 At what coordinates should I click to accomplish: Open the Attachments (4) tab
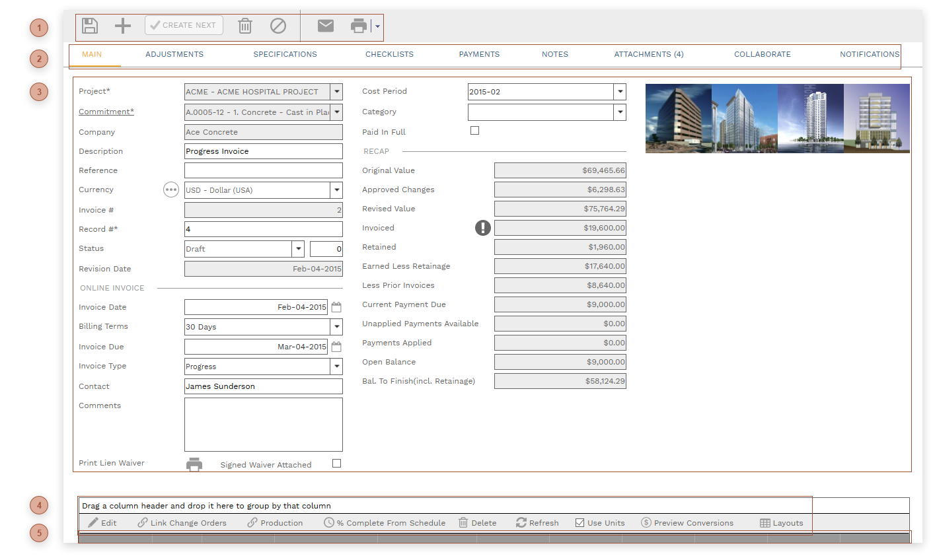click(648, 54)
